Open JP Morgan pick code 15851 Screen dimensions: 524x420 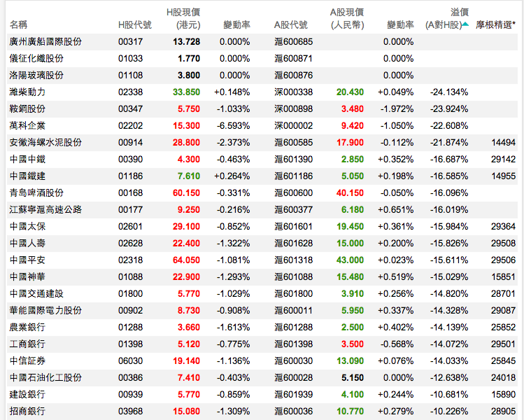(503, 277)
